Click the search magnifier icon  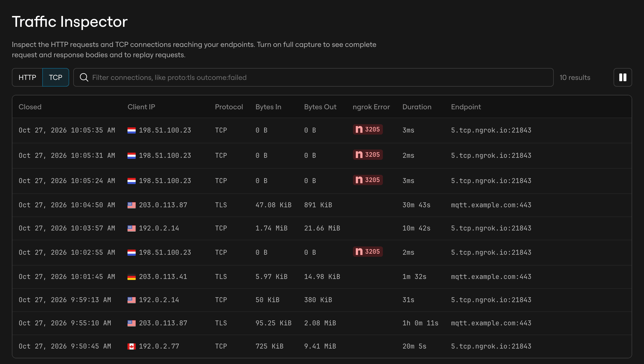tap(84, 77)
